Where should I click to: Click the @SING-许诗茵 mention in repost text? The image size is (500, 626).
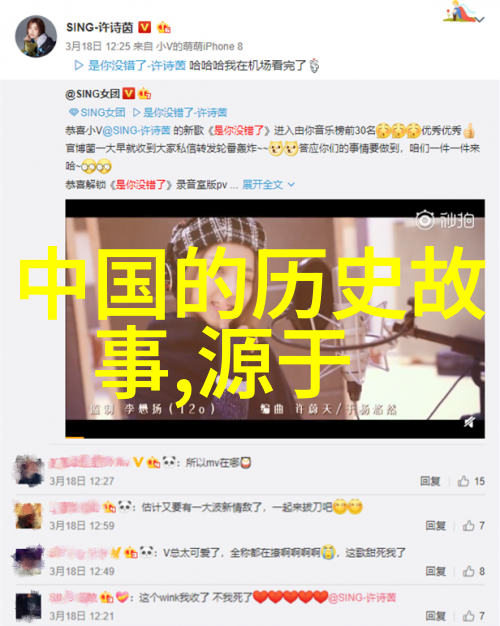pyautogui.click(x=137, y=131)
